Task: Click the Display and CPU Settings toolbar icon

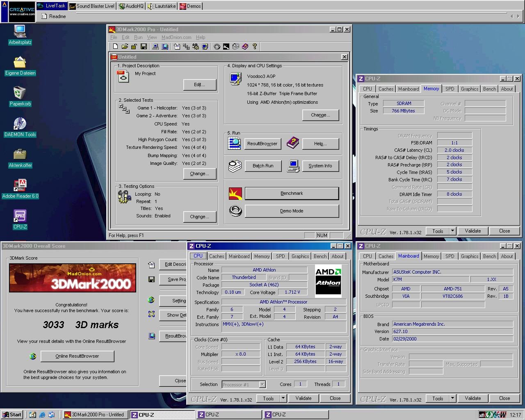Action: coord(205,46)
